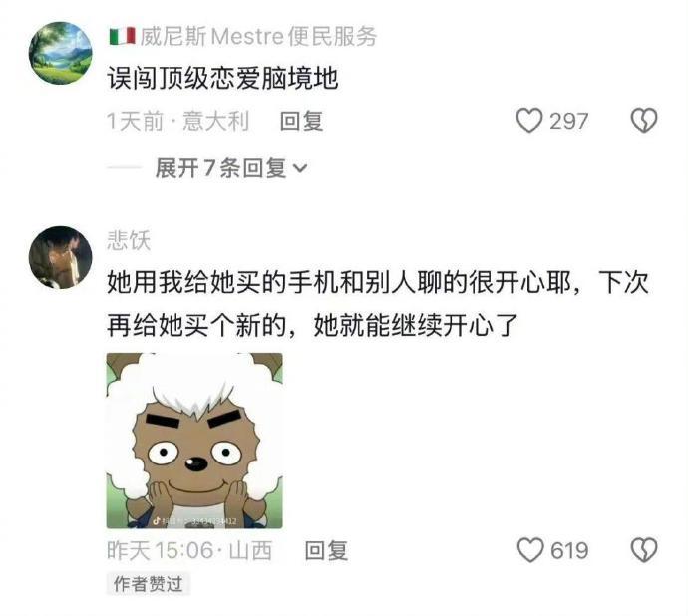688x616 pixels.
Task: Open landscape avatar of 威尼斯 Mestre便民服务
Action: 61,53
